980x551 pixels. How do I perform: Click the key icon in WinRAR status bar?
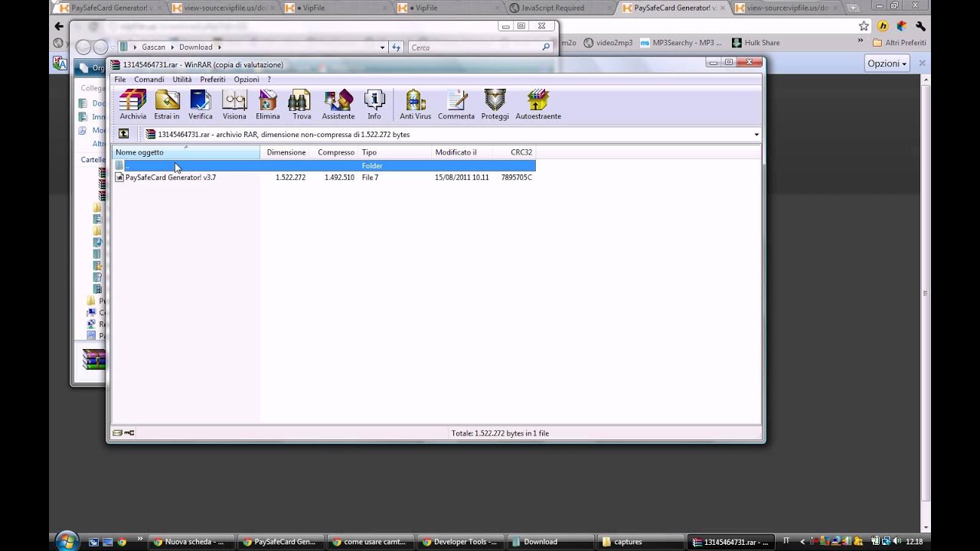(129, 433)
